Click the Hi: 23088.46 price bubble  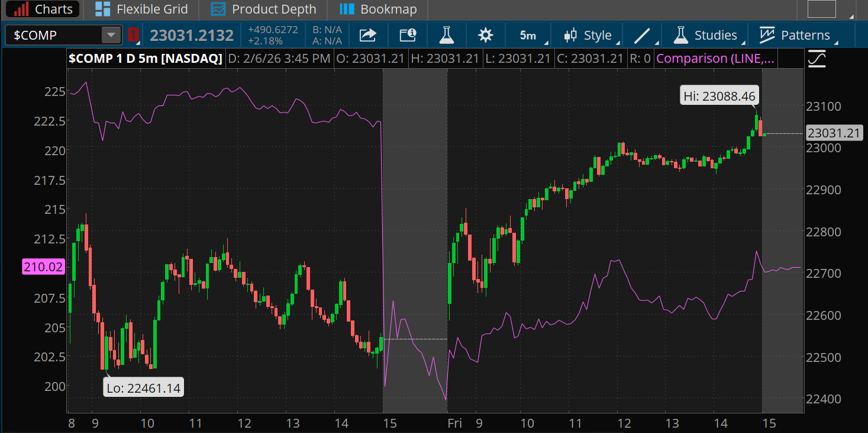pos(718,95)
